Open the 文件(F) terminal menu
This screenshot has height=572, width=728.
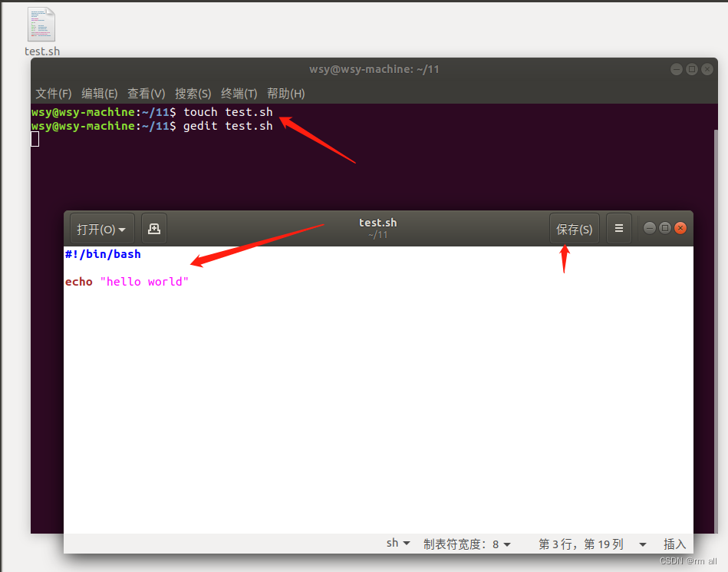click(x=52, y=93)
